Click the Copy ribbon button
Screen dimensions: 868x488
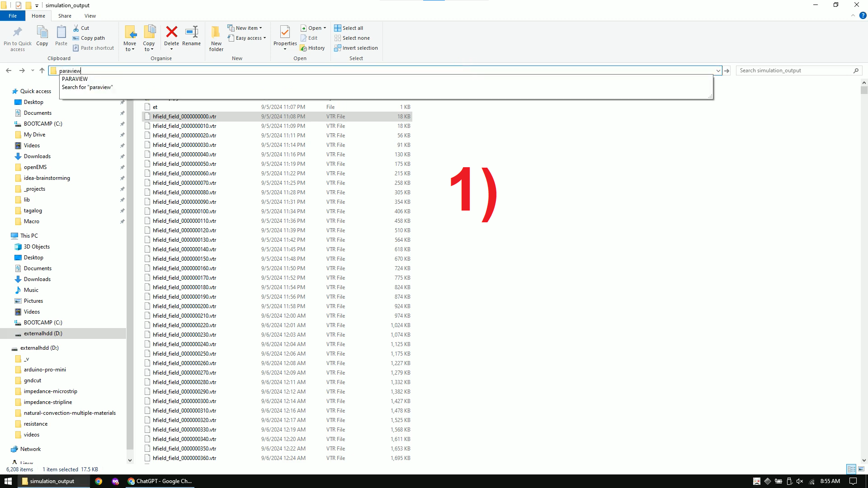pyautogui.click(x=42, y=36)
